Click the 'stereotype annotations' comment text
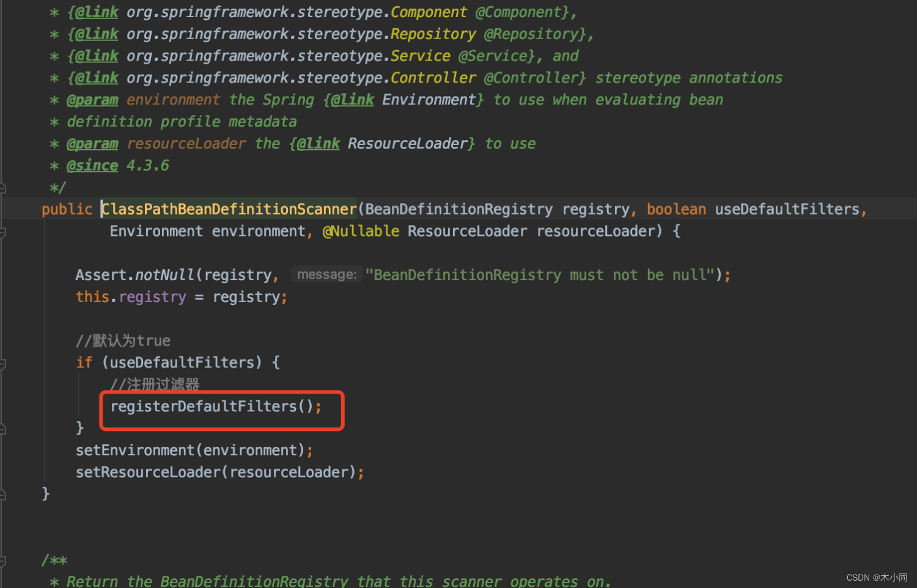Image resolution: width=917 pixels, height=588 pixels. [x=689, y=78]
